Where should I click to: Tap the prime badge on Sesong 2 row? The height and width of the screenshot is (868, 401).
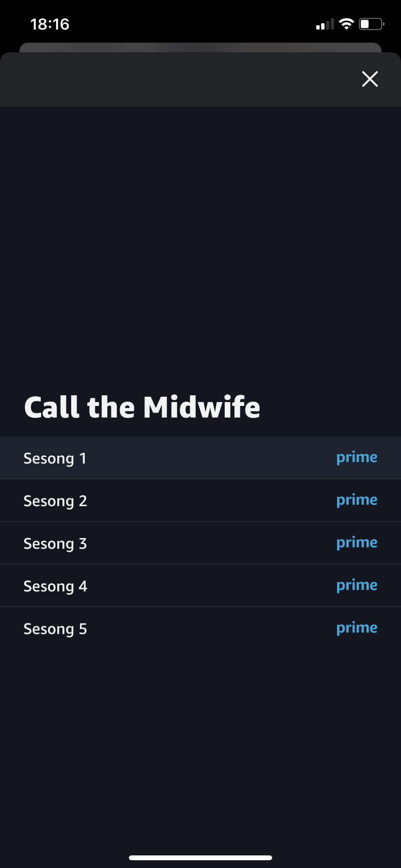point(357,500)
